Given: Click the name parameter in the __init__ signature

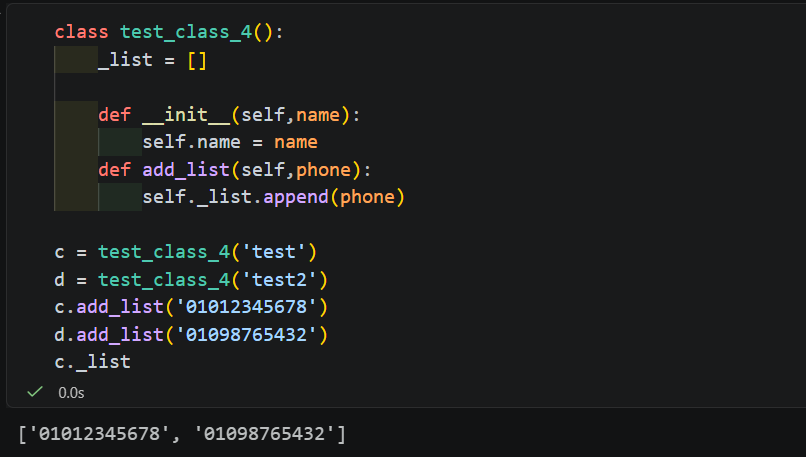Looking at the screenshot, I should pyautogui.click(x=318, y=115).
